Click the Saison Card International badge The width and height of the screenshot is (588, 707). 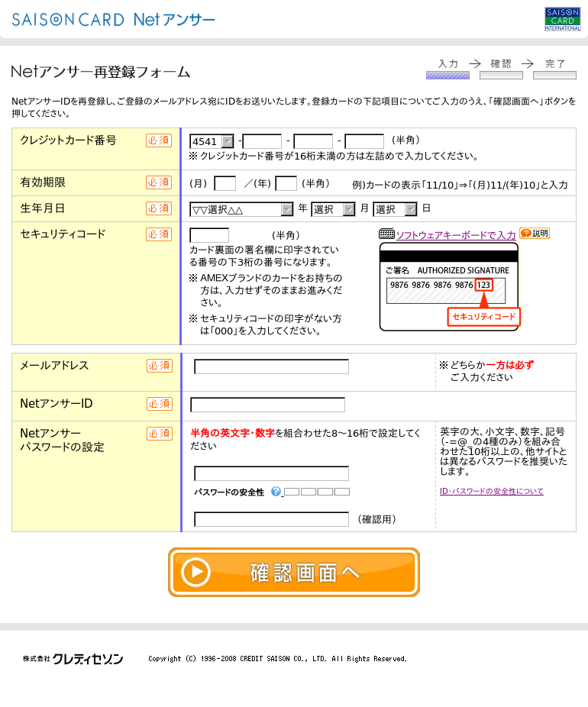coord(562,19)
